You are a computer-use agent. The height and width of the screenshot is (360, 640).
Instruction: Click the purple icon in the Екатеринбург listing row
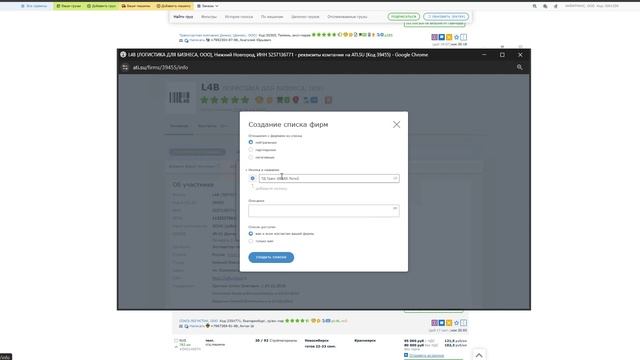click(434, 323)
